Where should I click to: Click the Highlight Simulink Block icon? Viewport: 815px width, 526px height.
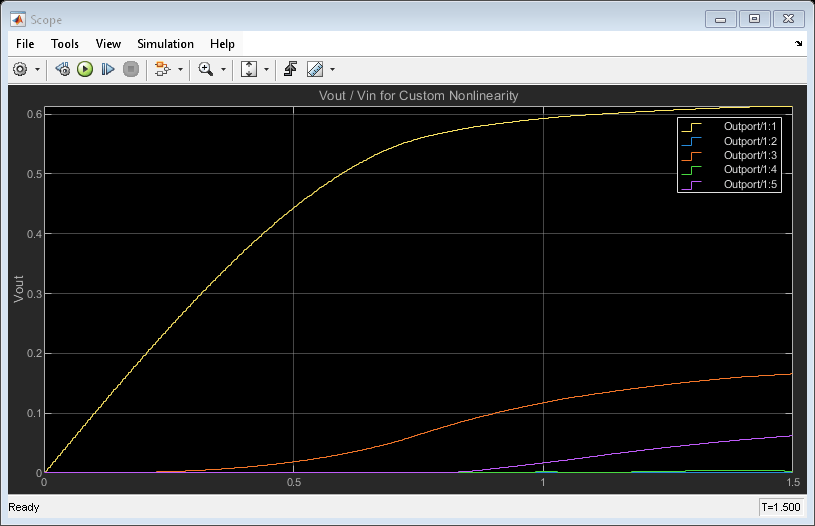coord(162,69)
